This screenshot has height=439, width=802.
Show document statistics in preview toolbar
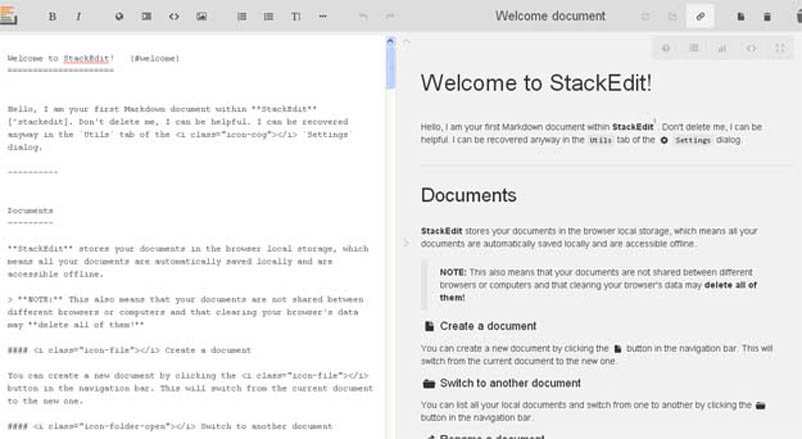point(722,48)
